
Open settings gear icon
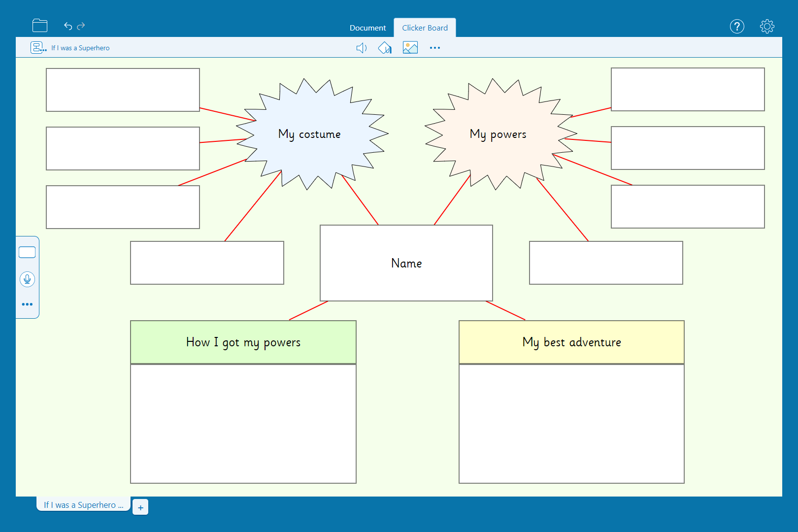click(767, 27)
